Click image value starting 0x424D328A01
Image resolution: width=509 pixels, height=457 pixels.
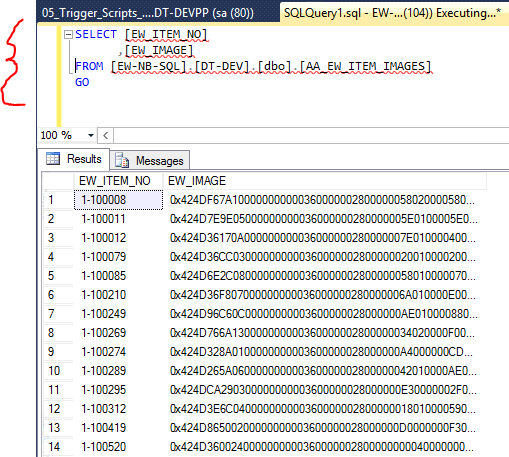(325, 352)
